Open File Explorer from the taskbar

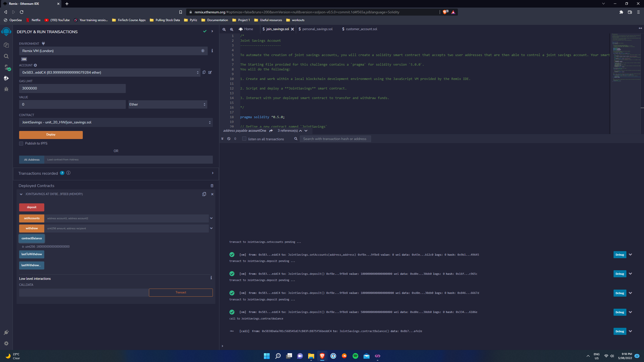click(x=311, y=356)
